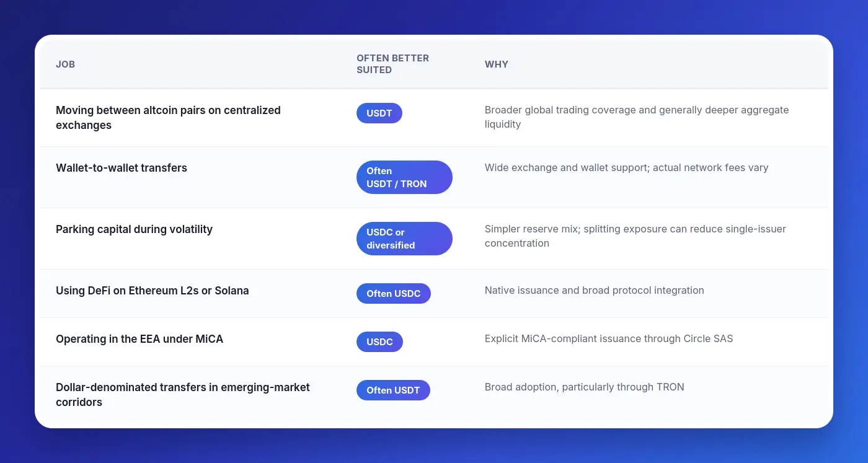
Task: Click 'Dollar-denominated transfers in emerging-market corridors'
Action: [x=183, y=395]
